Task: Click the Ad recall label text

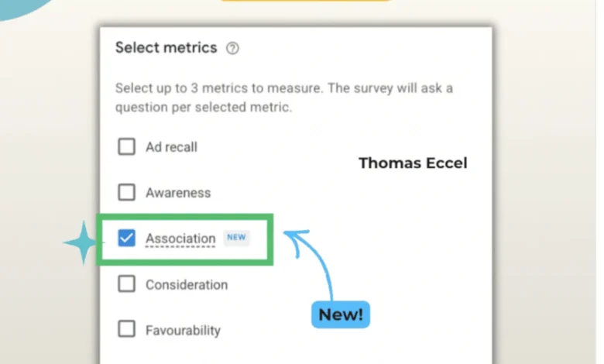Action: 171,147
